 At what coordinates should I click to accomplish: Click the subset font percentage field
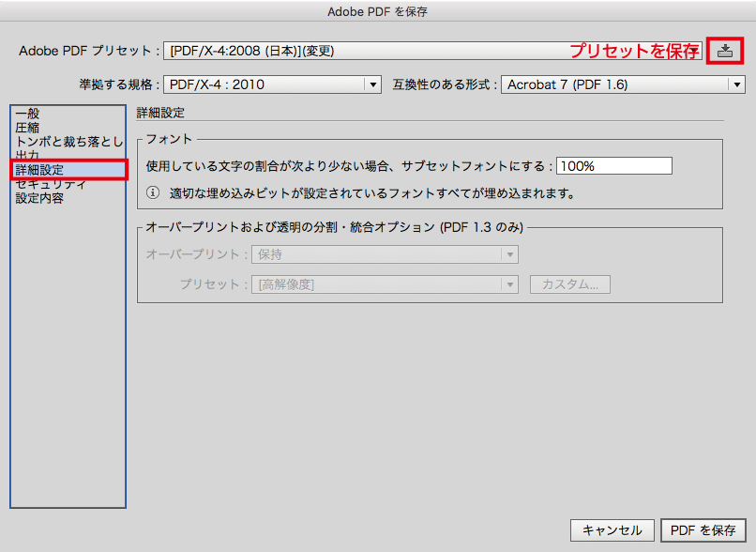point(614,166)
